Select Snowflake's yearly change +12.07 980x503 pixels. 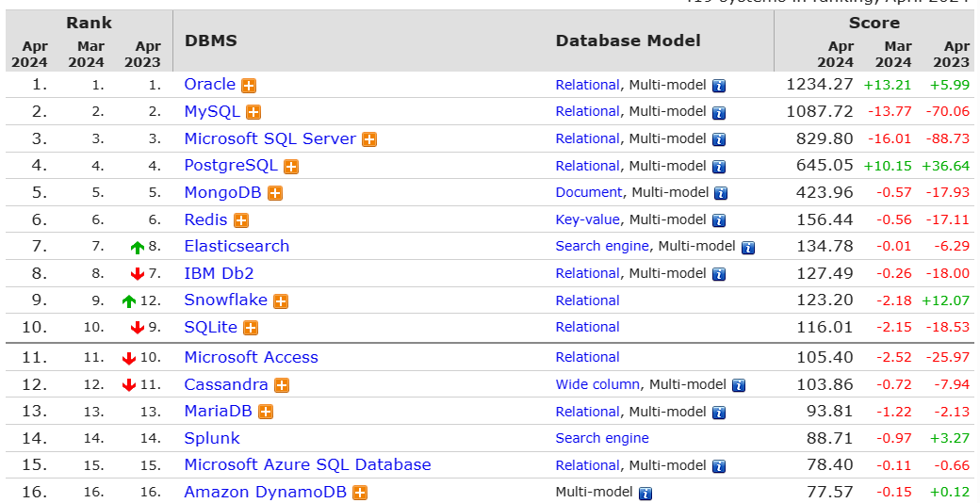946,300
